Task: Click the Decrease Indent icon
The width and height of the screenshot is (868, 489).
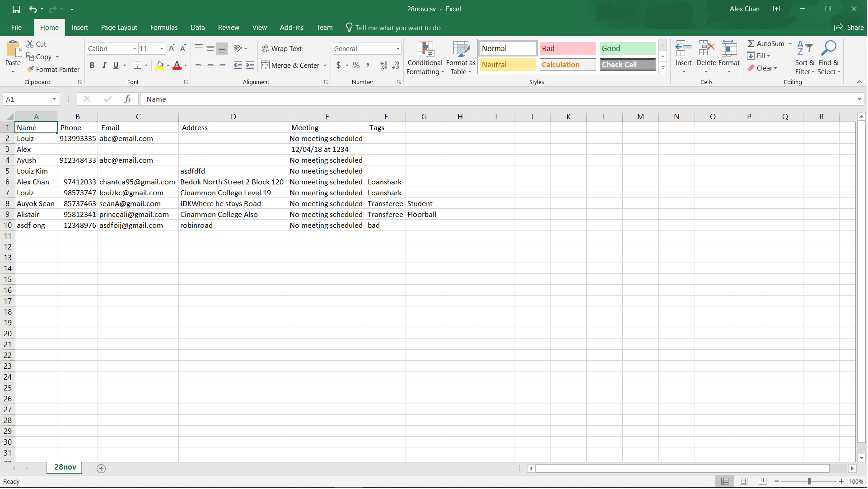Action: (x=238, y=65)
